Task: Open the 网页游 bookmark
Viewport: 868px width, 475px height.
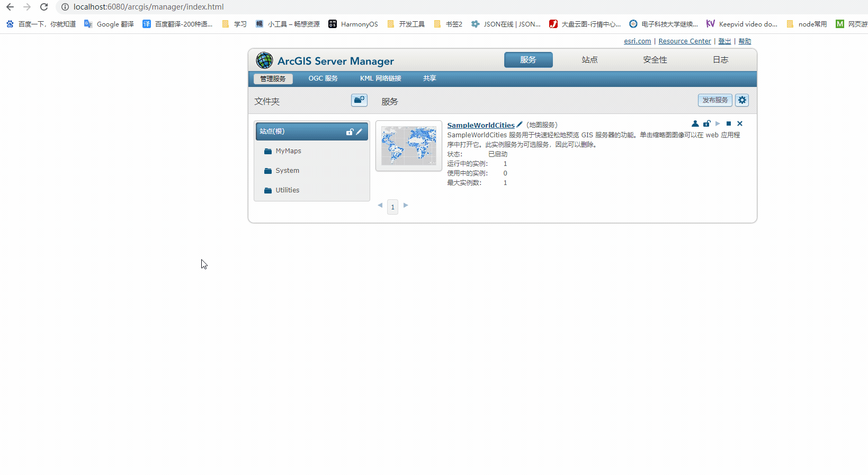Action: pos(852,24)
